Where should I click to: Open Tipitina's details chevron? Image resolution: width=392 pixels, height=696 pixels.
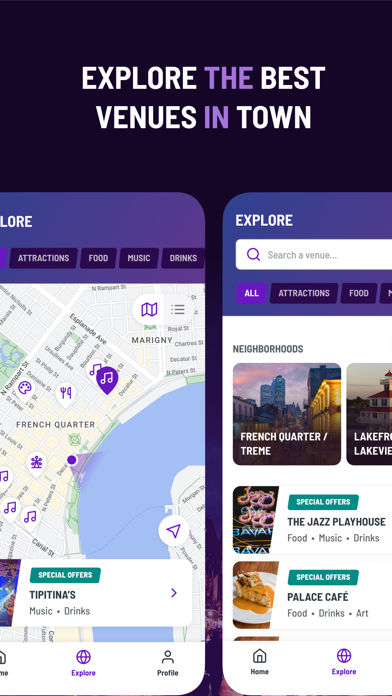[x=174, y=593]
